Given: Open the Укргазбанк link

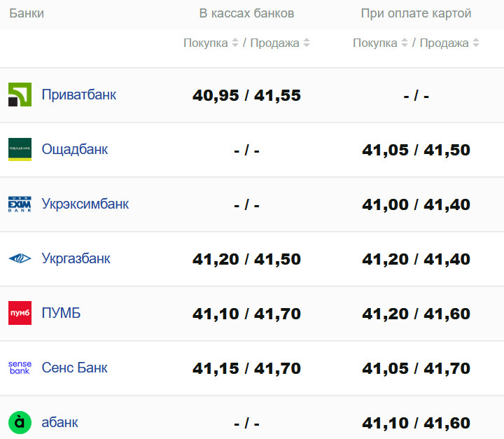Looking at the screenshot, I should pos(76,258).
